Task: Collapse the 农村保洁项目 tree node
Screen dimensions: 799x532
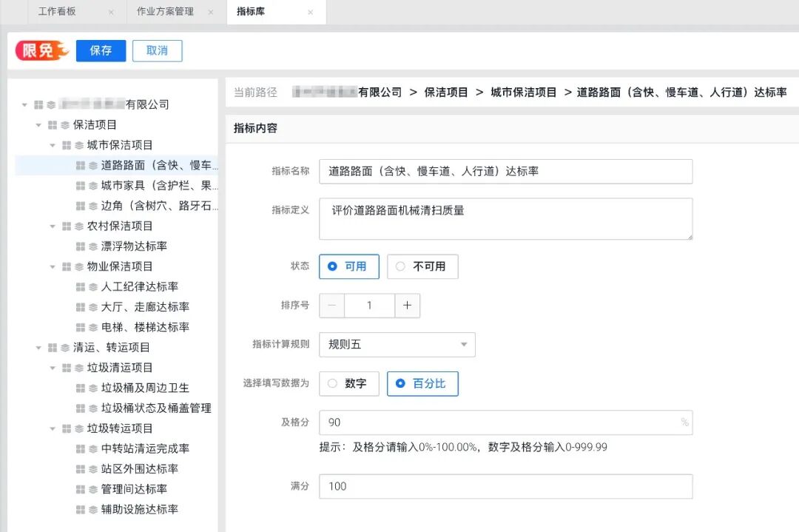Action: [52, 226]
